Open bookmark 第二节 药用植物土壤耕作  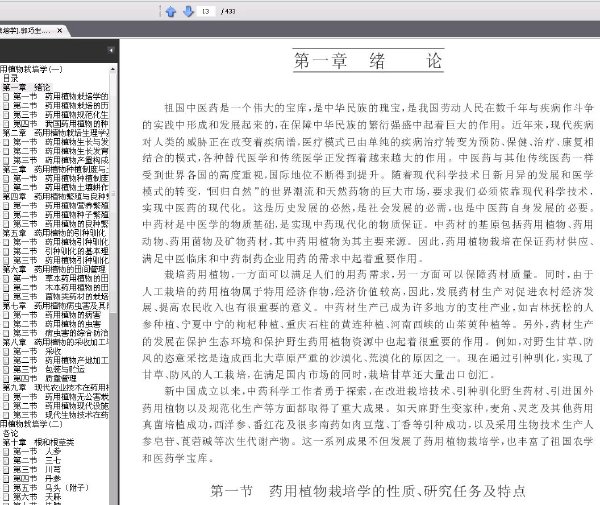pyautogui.click(x=61, y=187)
